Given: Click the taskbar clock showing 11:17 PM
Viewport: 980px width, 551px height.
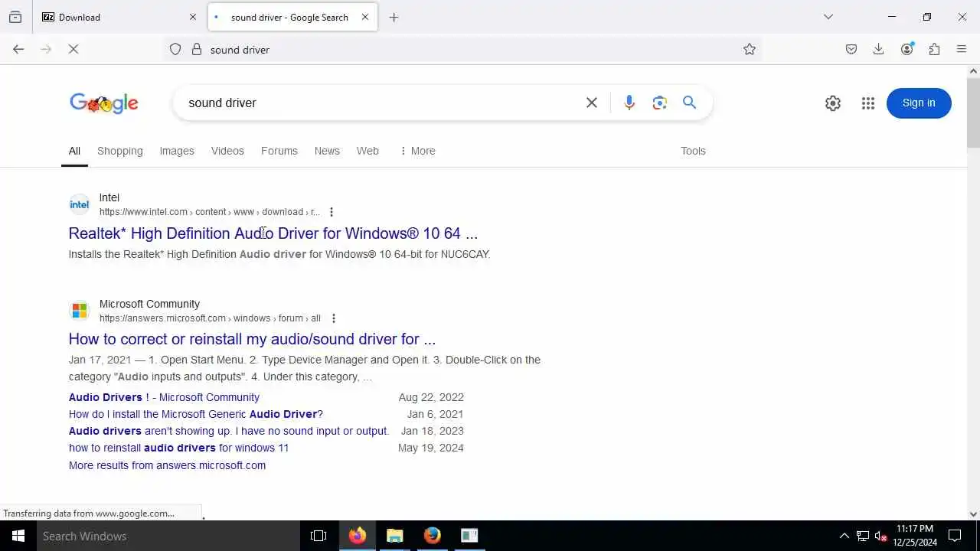Looking at the screenshot, I should pyautogui.click(x=915, y=536).
